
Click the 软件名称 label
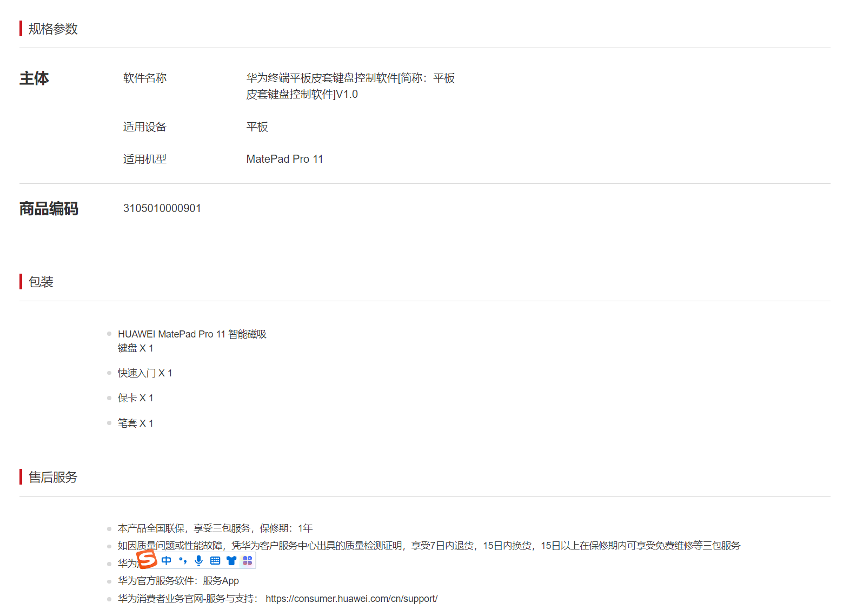click(145, 78)
